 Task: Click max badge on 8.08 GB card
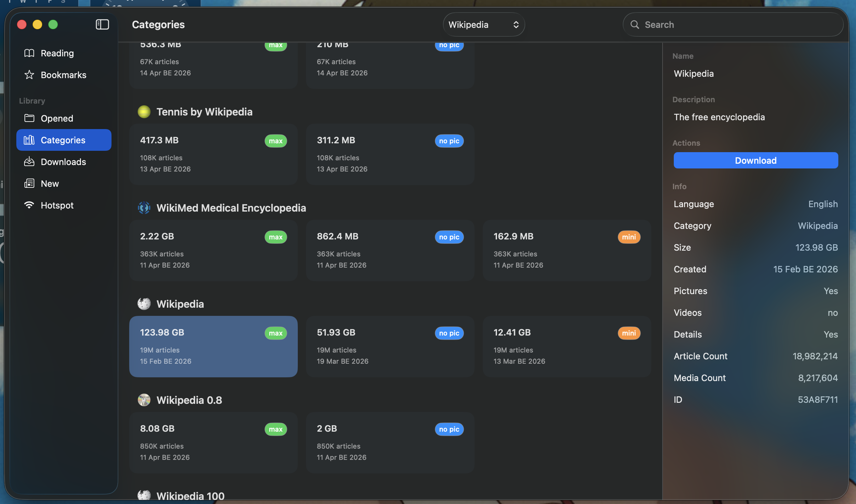(x=276, y=429)
